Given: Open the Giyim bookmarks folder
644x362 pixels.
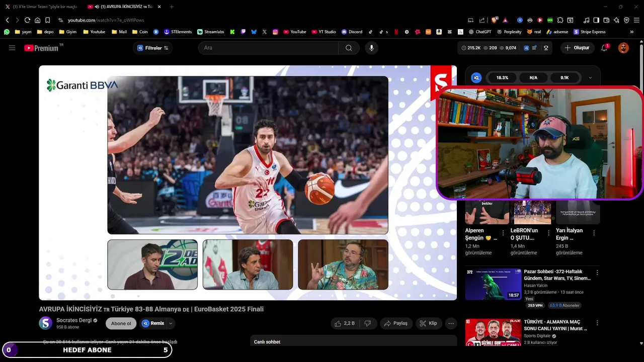Looking at the screenshot, I should coord(68,32).
